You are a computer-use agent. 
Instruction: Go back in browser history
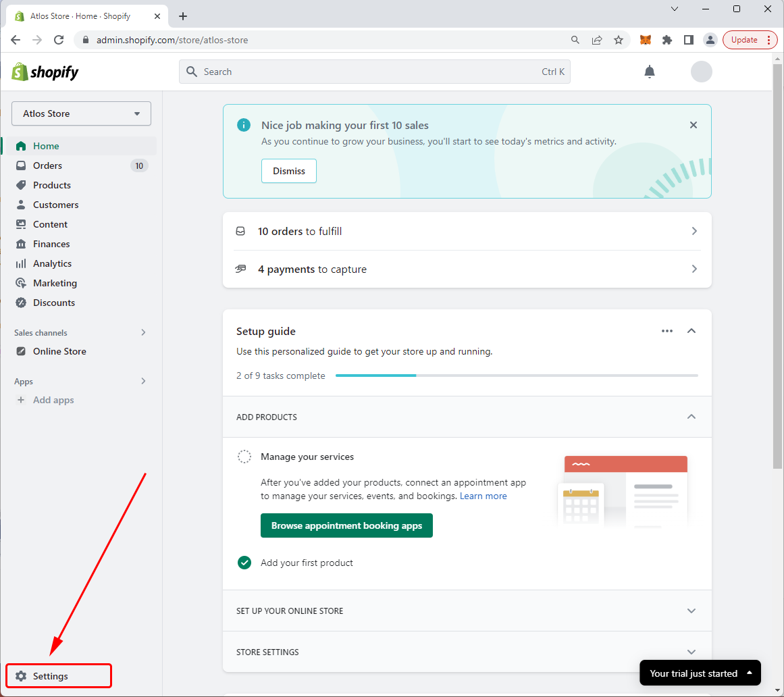(x=16, y=40)
